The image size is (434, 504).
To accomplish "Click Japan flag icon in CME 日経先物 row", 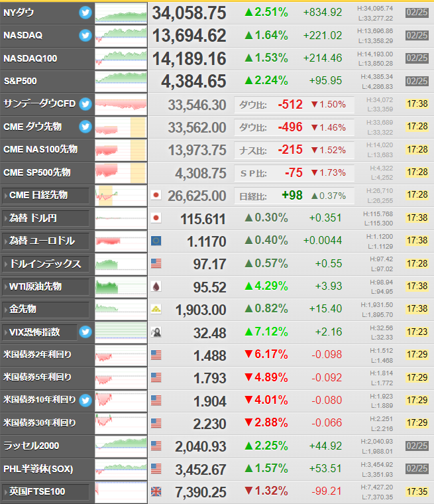I will [156, 195].
